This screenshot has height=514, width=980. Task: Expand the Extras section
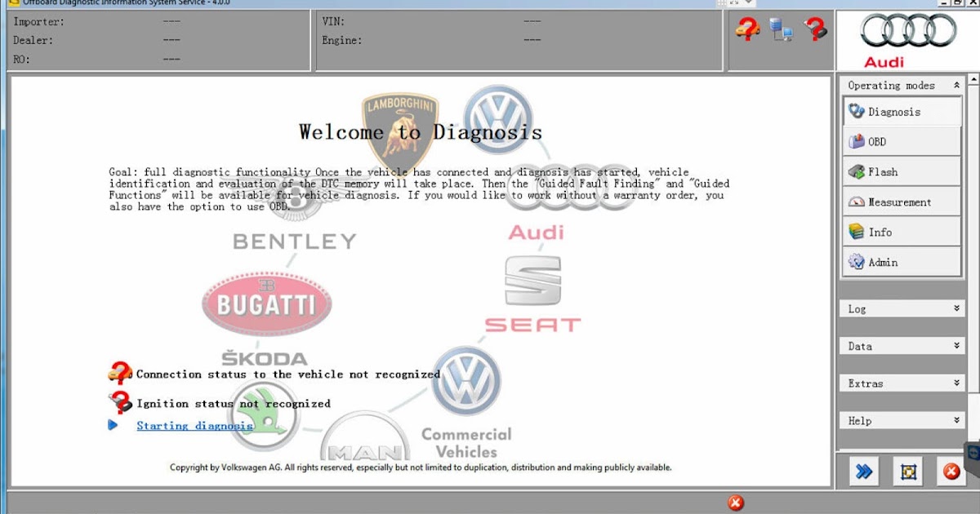(902, 383)
